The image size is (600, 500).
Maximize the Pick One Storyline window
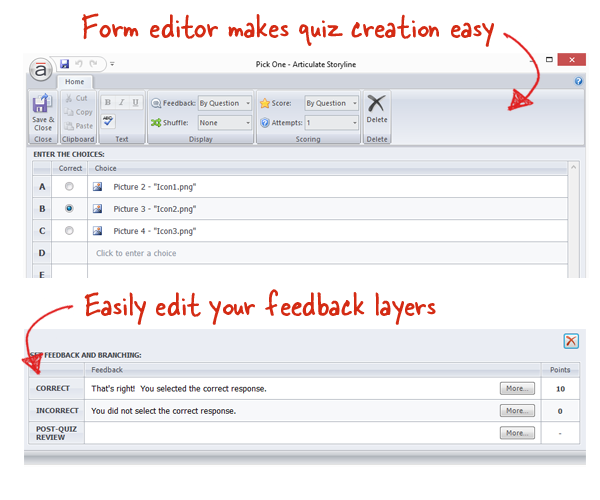point(549,60)
